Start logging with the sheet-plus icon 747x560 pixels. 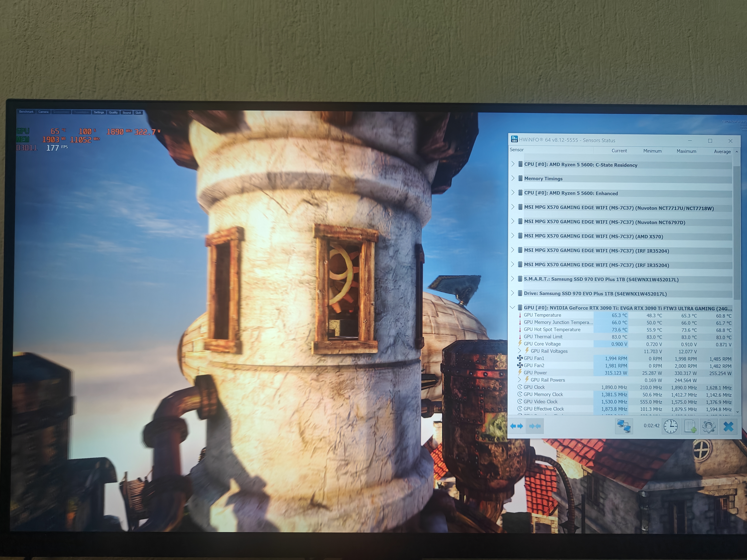[x=690, y=426]
